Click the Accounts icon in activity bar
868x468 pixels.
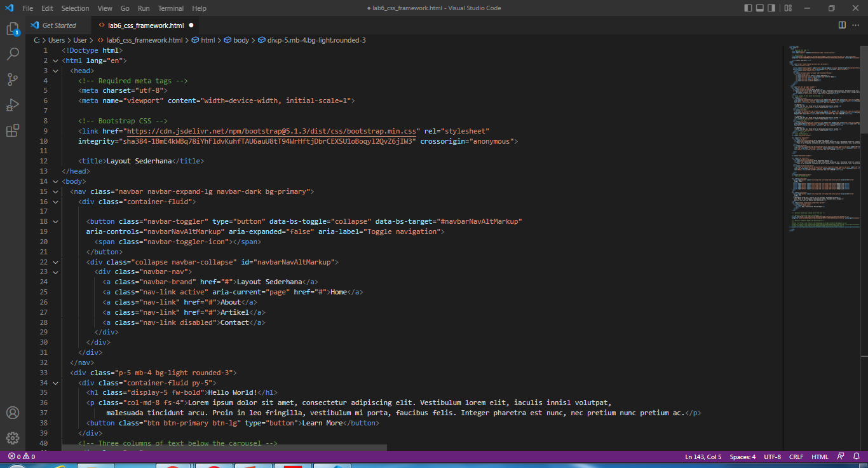click(13, 413)
